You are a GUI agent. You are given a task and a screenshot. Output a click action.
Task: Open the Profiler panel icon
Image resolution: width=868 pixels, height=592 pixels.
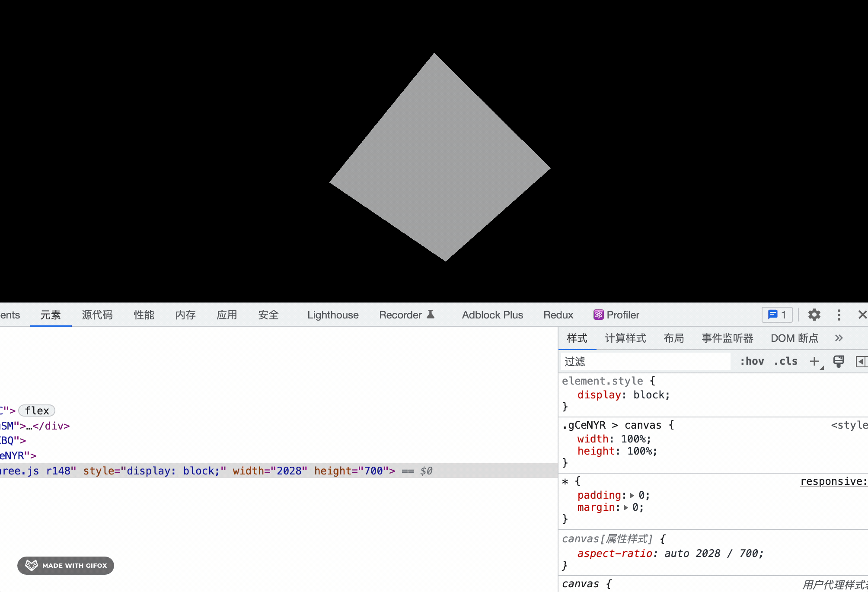(598, 315)
